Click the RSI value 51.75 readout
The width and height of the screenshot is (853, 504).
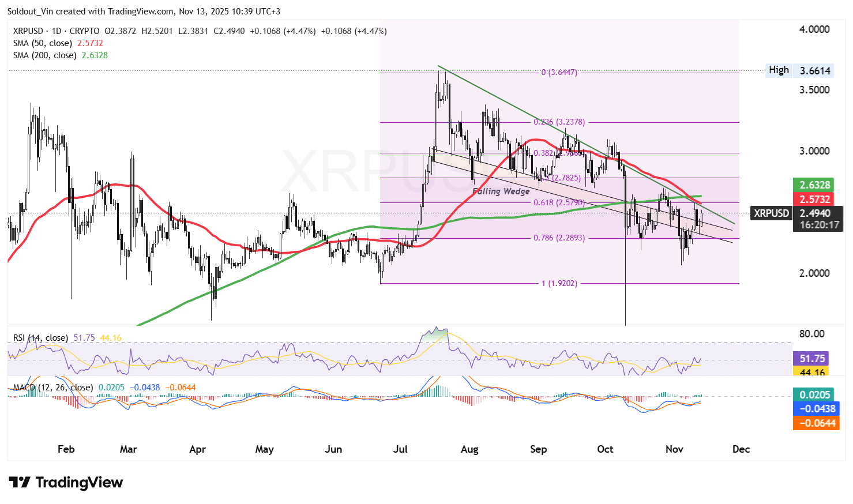click(811, 358)
